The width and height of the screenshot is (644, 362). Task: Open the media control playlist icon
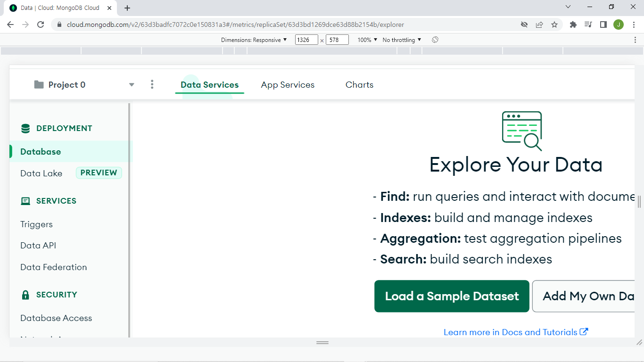coord(588,25)
